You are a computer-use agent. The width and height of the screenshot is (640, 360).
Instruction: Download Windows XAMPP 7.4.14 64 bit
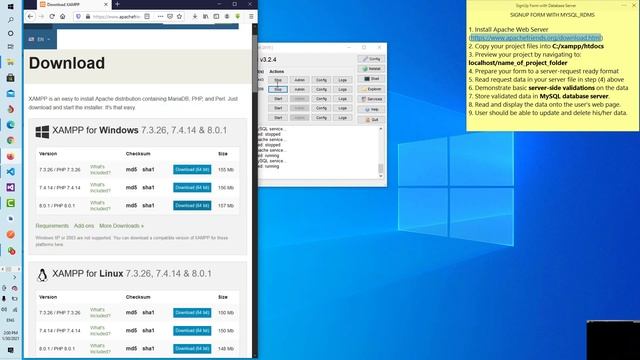pyautogui.click(x=192, y=187)
